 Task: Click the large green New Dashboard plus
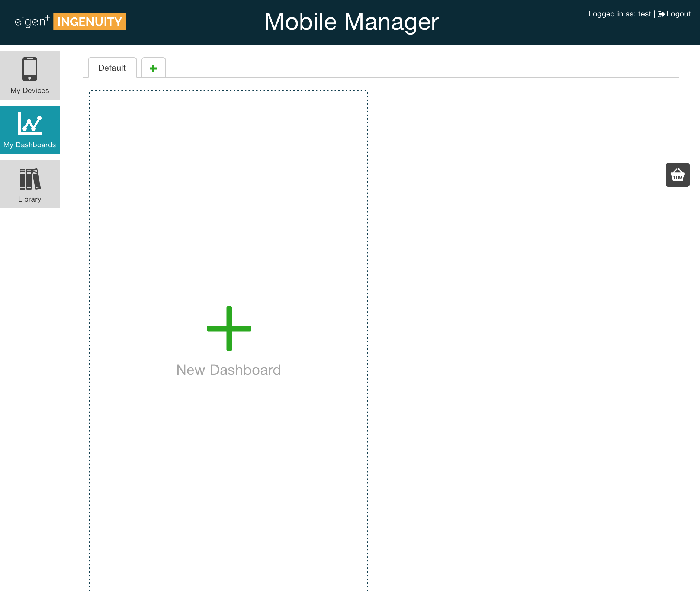coord(229,329)
